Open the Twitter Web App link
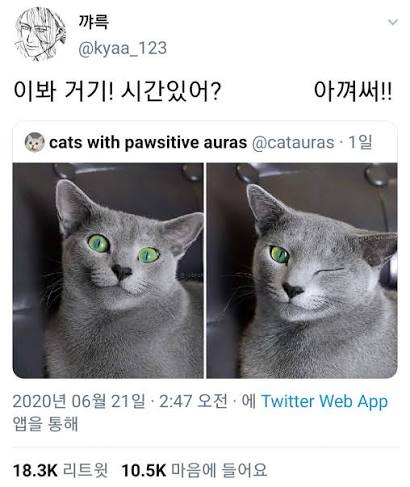The width and height of the screenshot is (410, 487). coord(324,401)
